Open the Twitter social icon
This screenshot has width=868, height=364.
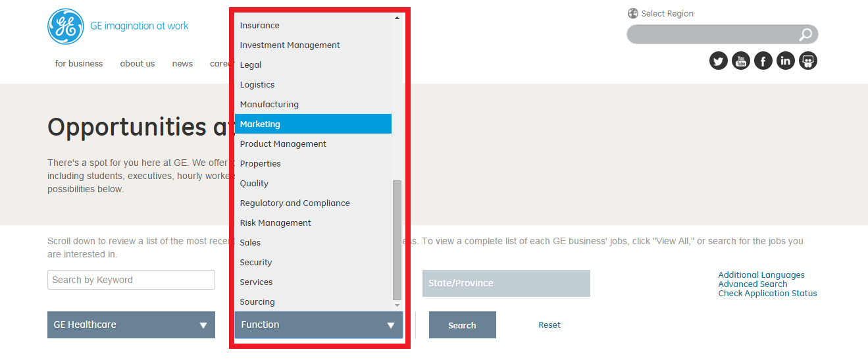(x=719, y=61)
